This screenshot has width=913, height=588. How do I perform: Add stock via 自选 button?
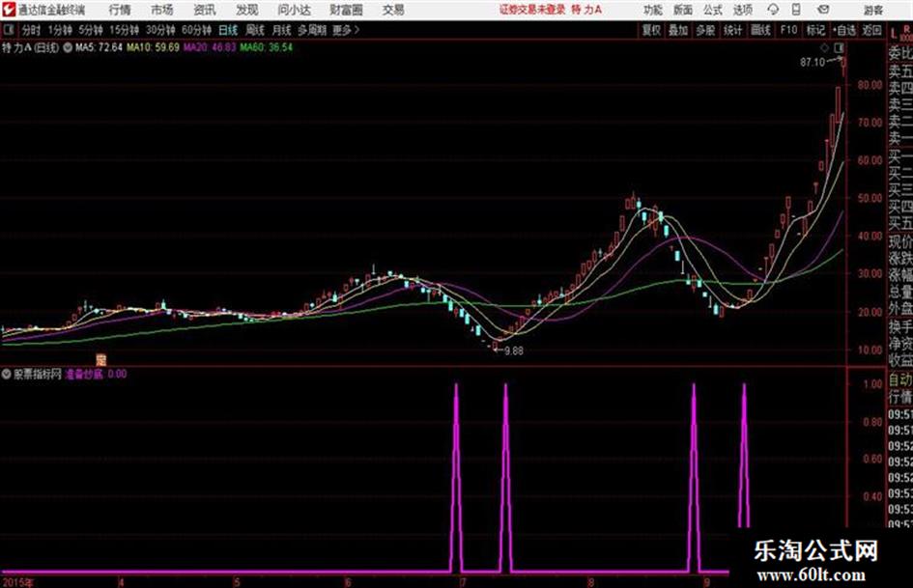click(x=844, y=30)
